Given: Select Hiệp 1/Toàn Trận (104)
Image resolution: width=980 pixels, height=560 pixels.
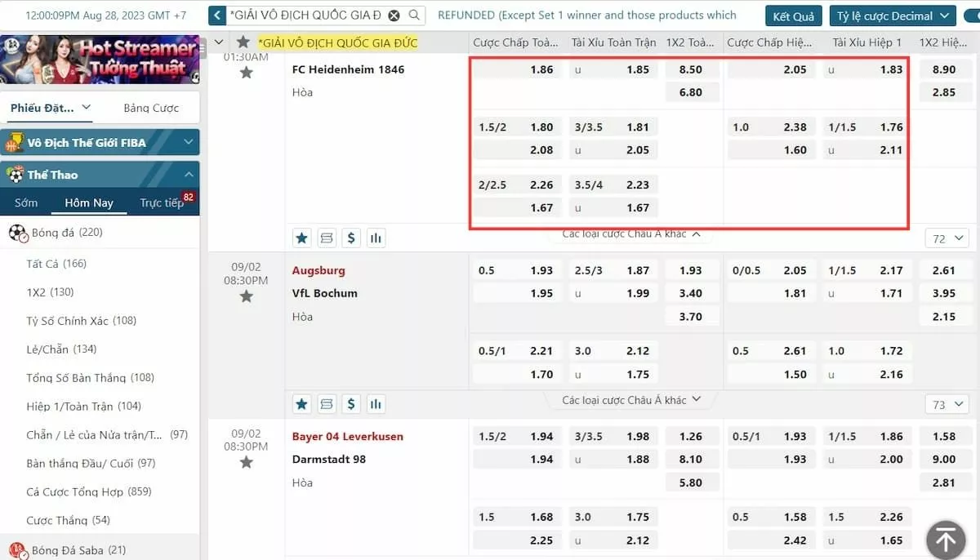Looking at the screenshot, I should click(84, 407).
